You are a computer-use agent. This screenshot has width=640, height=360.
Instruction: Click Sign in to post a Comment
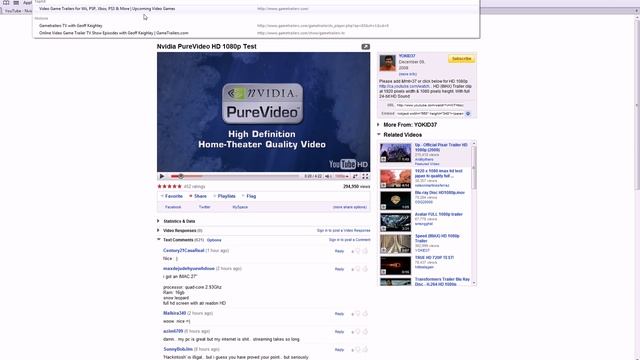coord(350,240)
